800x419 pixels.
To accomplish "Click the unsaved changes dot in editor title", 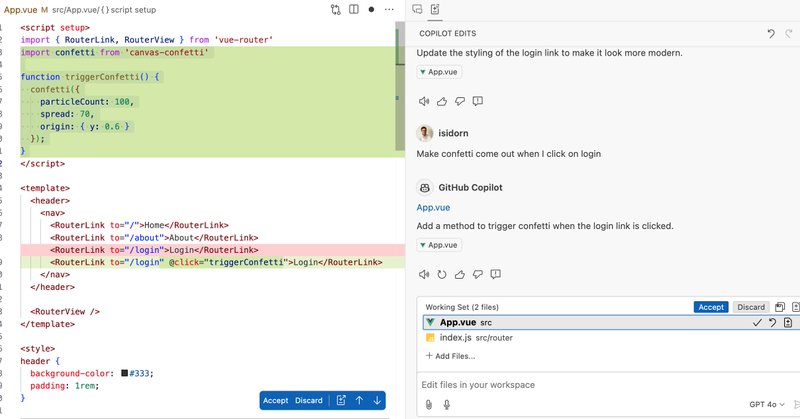I will (x=371, y=9).
